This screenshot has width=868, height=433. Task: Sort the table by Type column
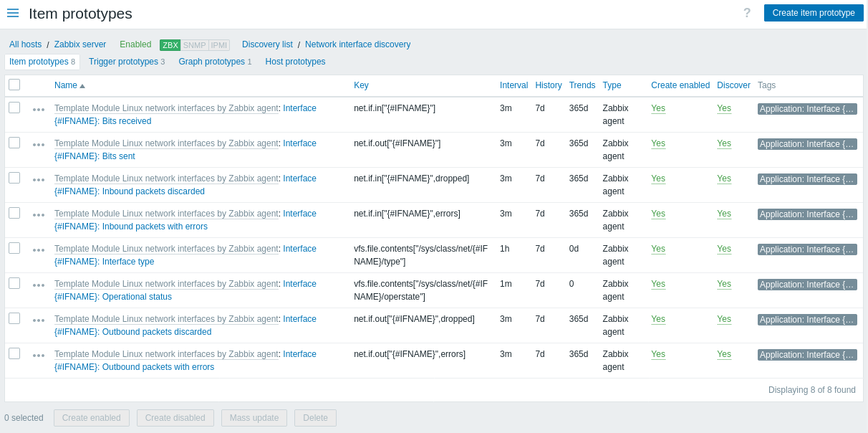(x=612, y=85)
